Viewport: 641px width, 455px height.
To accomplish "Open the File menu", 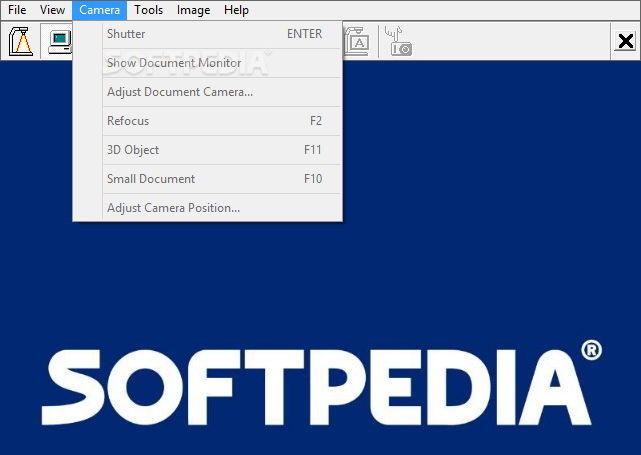I will pyautogui.click(x=17, y=10).
